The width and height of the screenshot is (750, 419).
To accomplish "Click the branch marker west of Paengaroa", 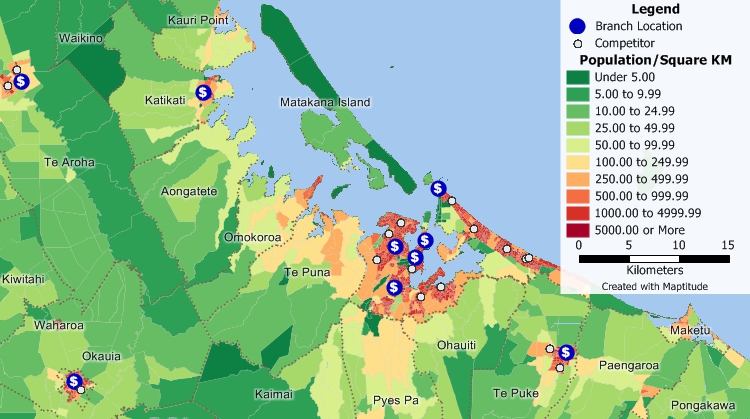I will click(566, 352).
